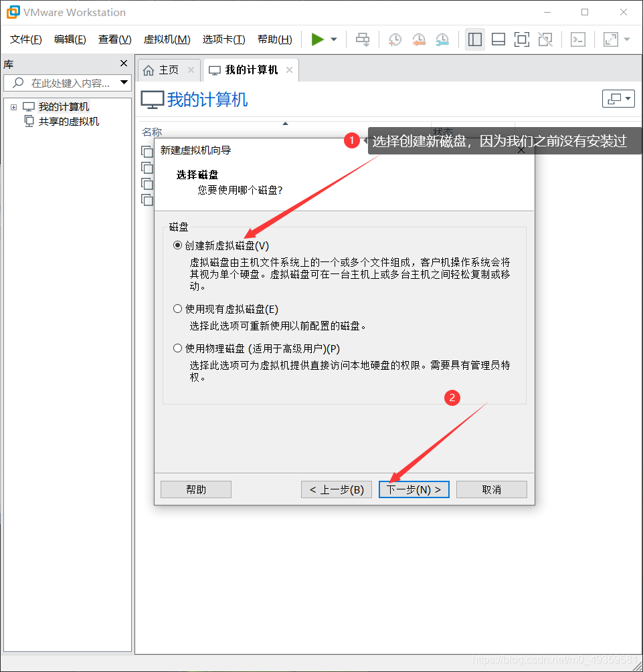This screenshot has width=643, height=672.
Task: Click the large monitor icon beside 我的计算机 heading
Action: tap(153, 100)
